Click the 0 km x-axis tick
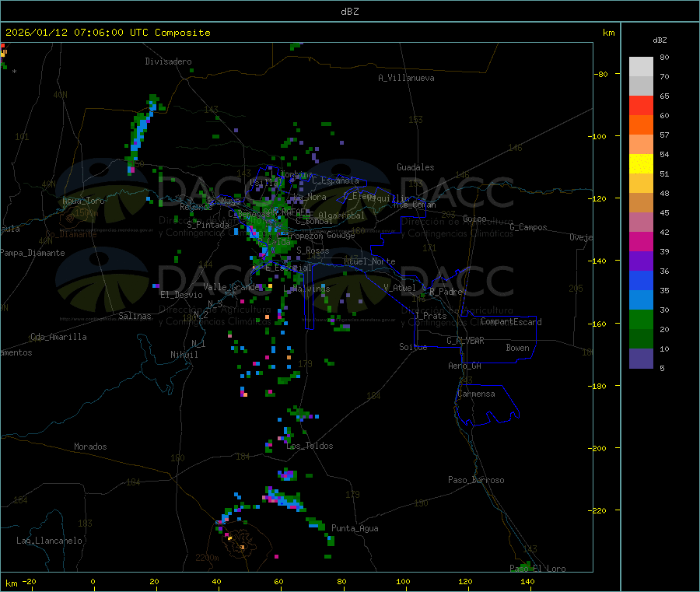700x592 pixels. (x=93, y=581)
